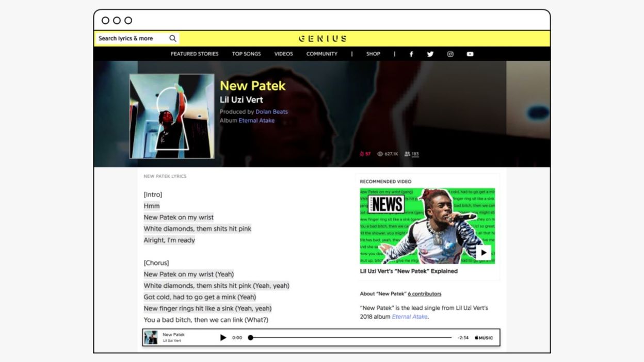Viewport: 644px width, 362px height.
Task: Open the VIDEOS menu item
Action: click(283, 54)
